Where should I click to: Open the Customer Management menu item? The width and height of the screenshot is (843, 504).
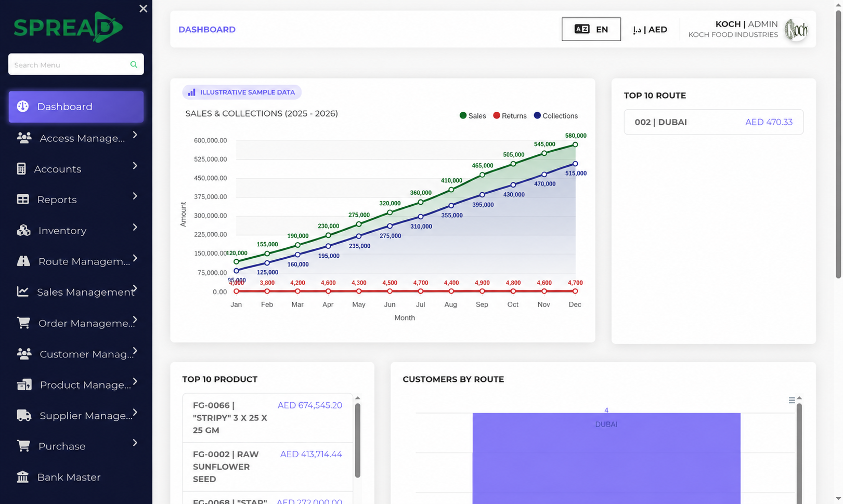pyautogui.click(x=76, y=354)
